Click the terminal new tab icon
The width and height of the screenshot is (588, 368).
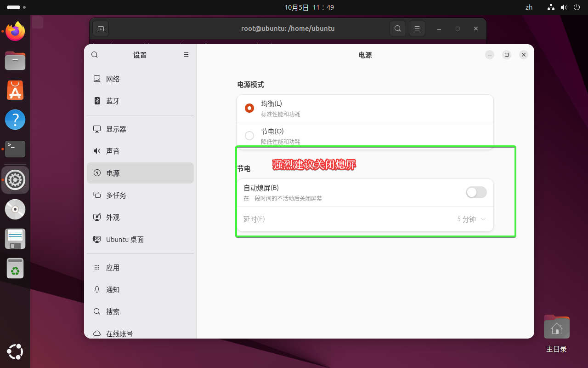click(x=101, y=29)
